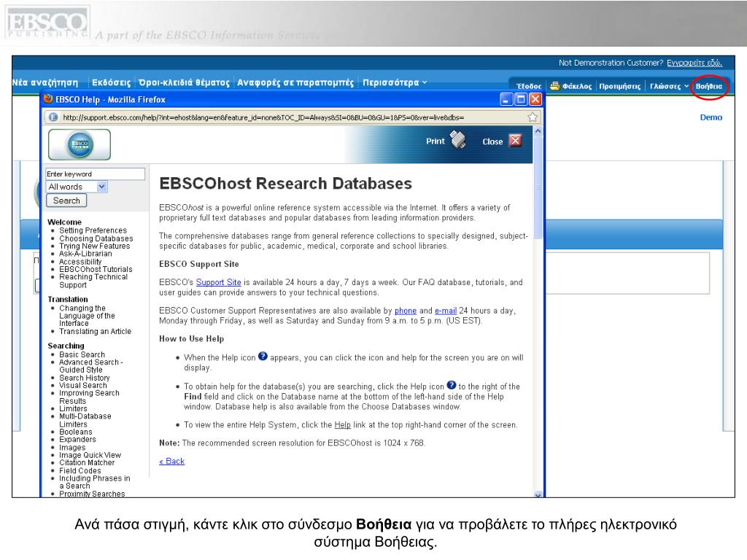Click the Εγγραφείτε εδώ link

(x=694, y=63)
